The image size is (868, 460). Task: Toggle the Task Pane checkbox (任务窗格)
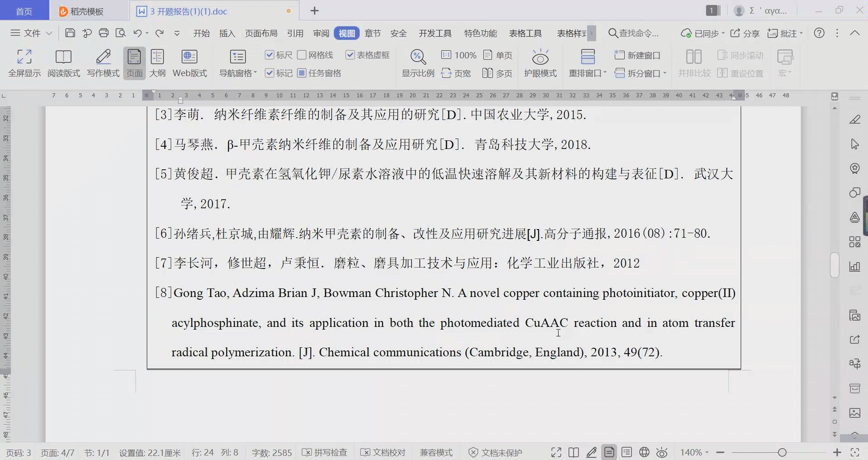click(x=319, y=73)
